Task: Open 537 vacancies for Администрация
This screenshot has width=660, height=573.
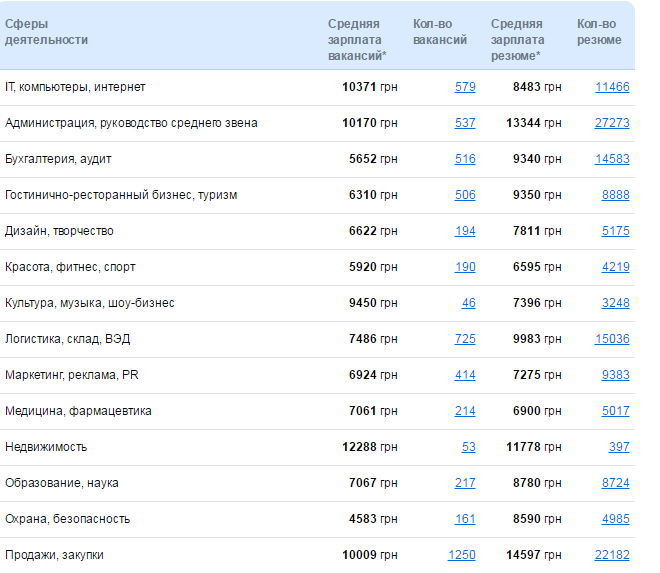Action: click(465, 123)
